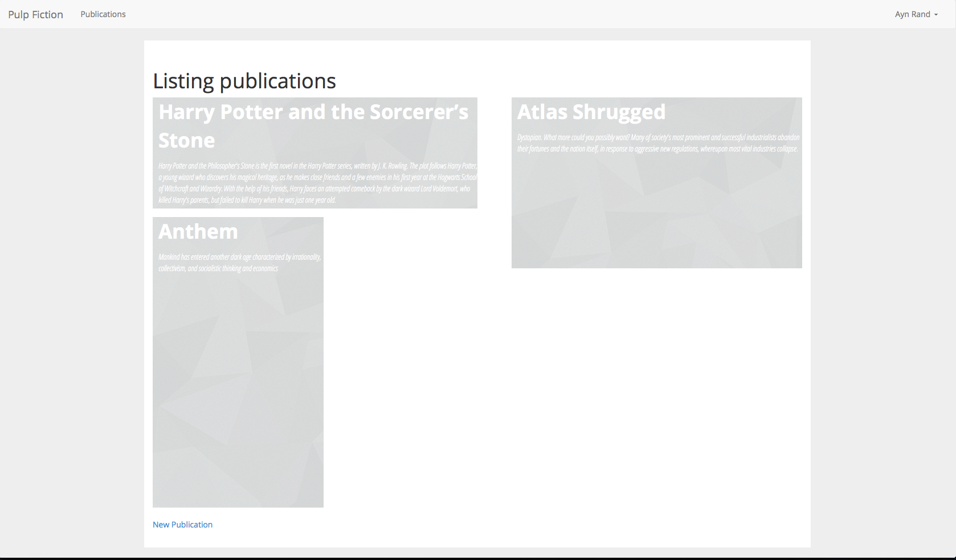Click the Atlas Shrugged 'Dystopian' description text
This screenshot has width=956, height=560.
(658, 143)
